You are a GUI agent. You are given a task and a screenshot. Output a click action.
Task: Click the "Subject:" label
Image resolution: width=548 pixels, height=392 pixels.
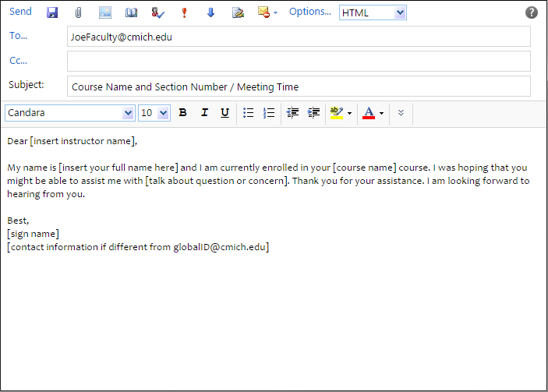[27, 85]
